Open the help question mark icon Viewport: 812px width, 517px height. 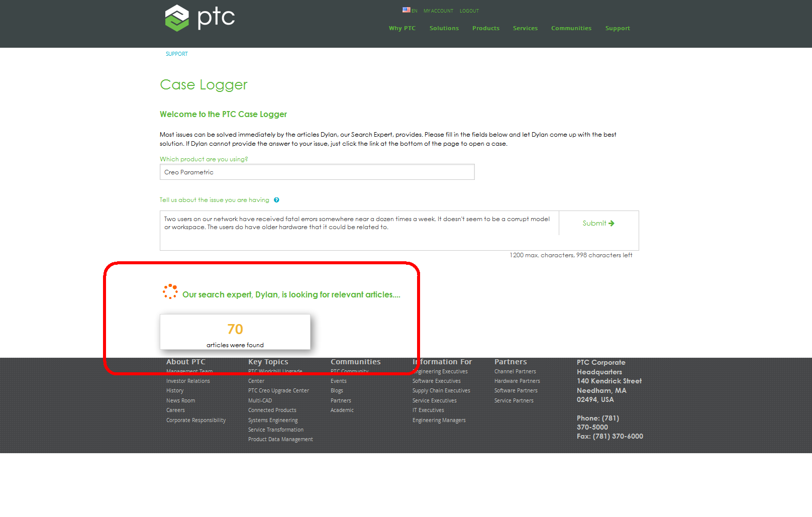276,200
